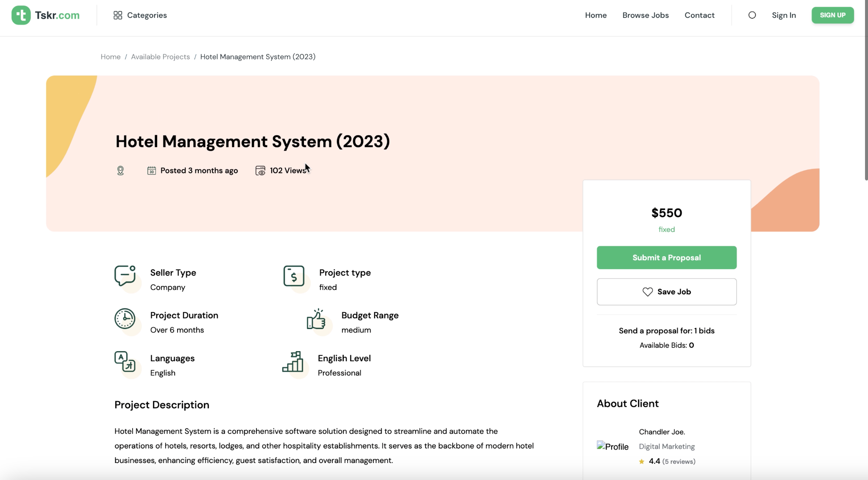Click the Professional English level value
The height and width of the screenshot is (480, 868).
coord(339,373)
